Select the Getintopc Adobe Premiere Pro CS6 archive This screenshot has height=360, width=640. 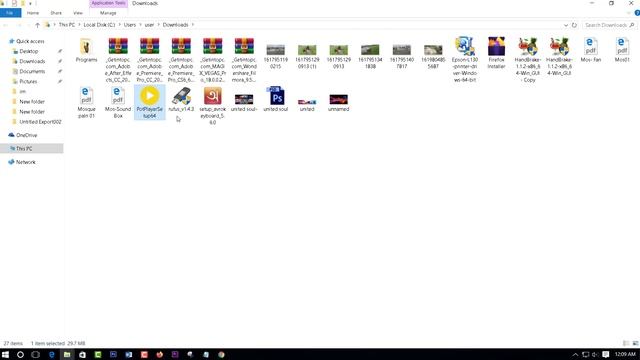pos(181,60)
